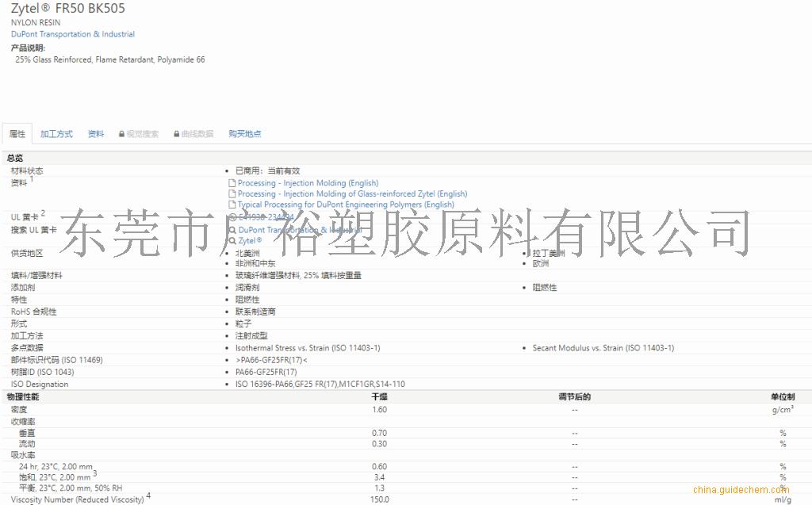Open Processing - Injection Molding (English) document
Image resolution: width=812 pixels, height=505 pixels.
[308, 183]
